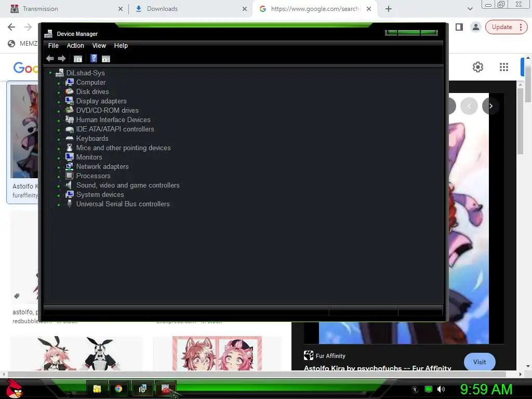Click the volume speaker tray icon
Image resolution: width=532 pixels, height=399 pixels.
click(441, 389)
